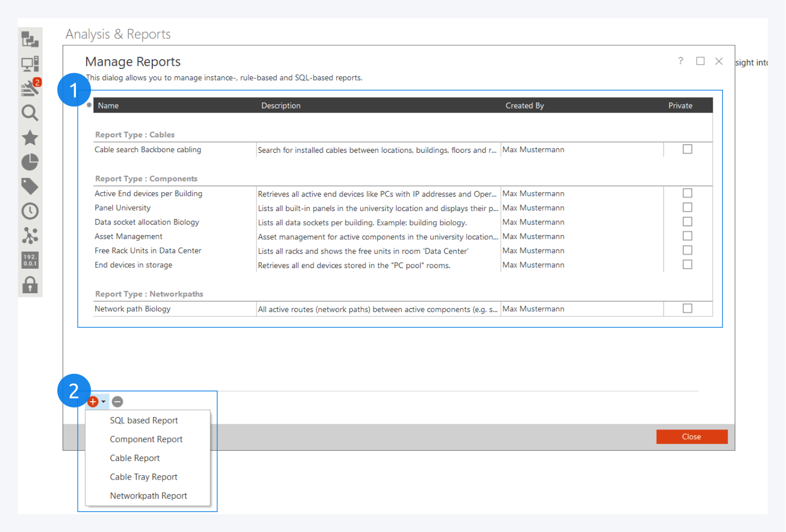Screen dimensions: 786x532
Task: Click the Created By column header
Action: 524,106
